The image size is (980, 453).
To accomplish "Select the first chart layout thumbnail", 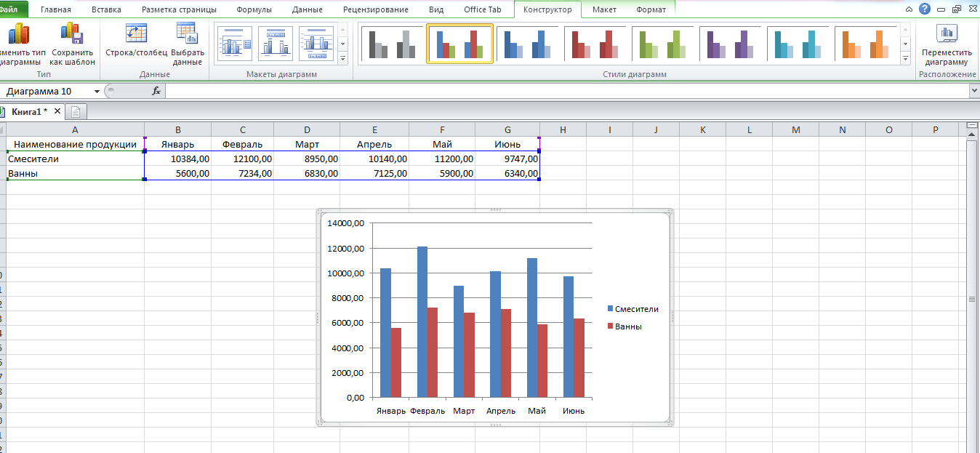I will (x=234, y=44).
